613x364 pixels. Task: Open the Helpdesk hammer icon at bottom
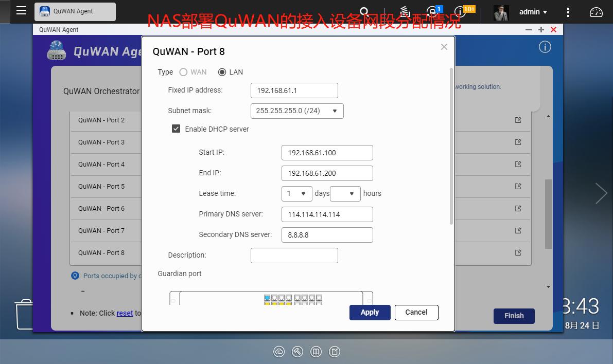[x=297, y=352]
